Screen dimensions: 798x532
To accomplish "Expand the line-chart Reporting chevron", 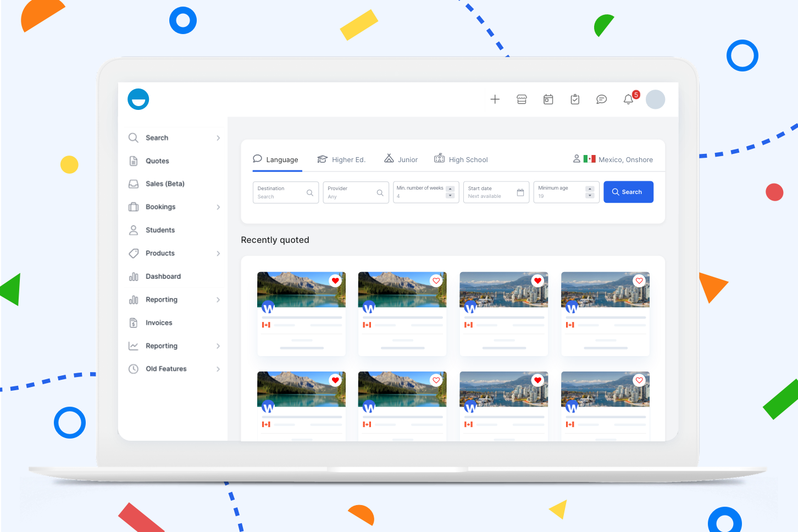I will (218, 346).
